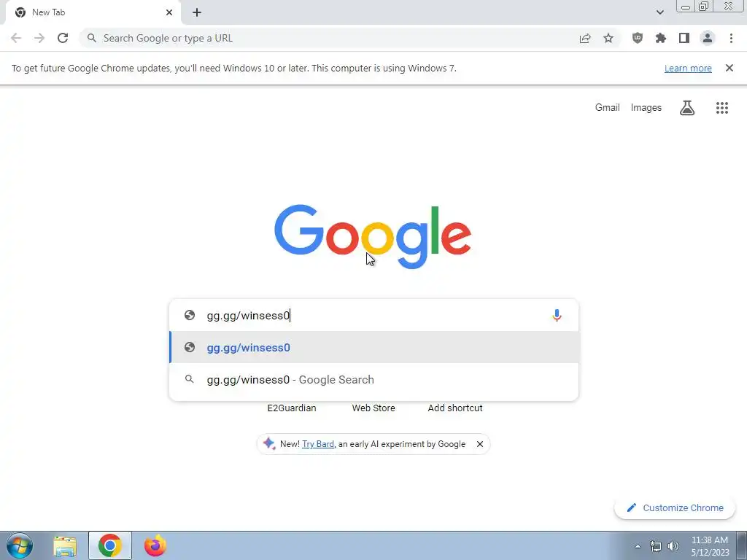Screen dimensions: 747x560
Task: Go back with the back arrow
Action: [x=16, y=38]
